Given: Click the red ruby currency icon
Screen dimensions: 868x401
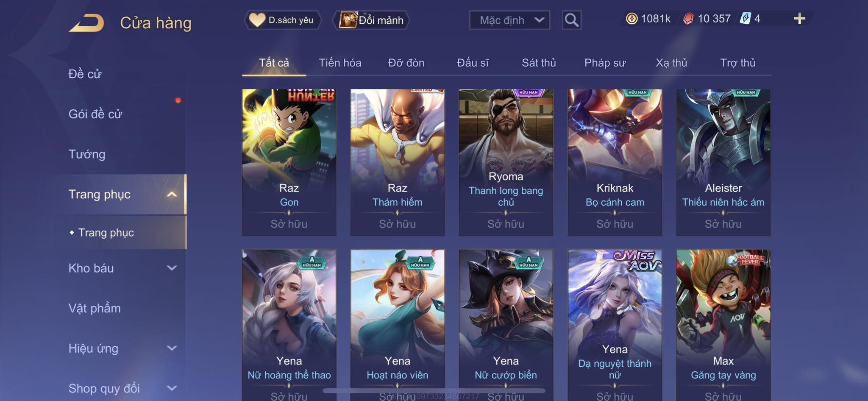Looking at the screenshot, I should pos(688,19).
